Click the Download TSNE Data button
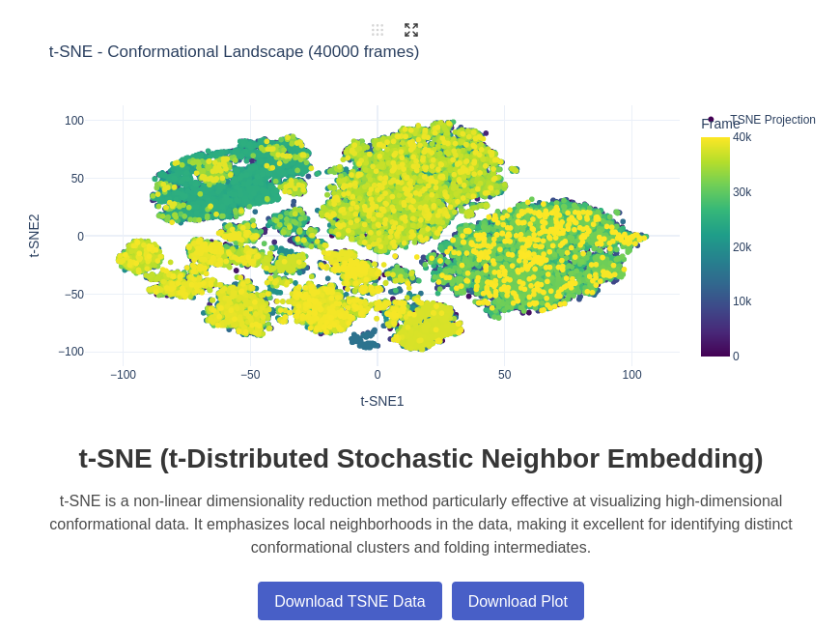This screenshot has width=840, height=628. click(350, 601)
